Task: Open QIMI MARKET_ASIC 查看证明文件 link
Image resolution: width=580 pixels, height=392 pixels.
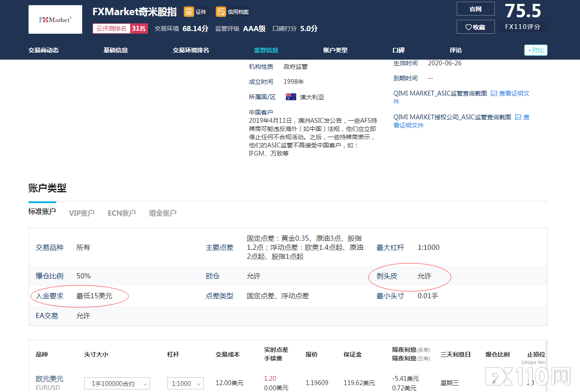Action: (514, 93)
